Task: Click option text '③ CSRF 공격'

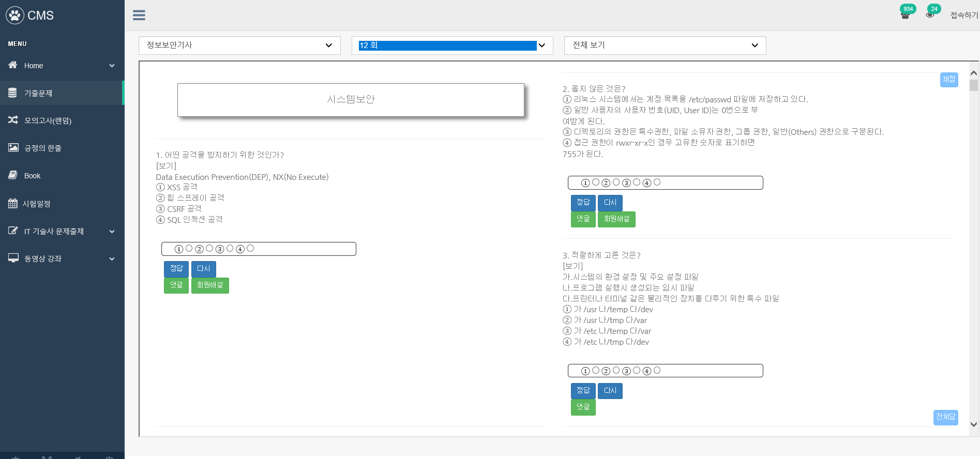Action: [178, 209]
